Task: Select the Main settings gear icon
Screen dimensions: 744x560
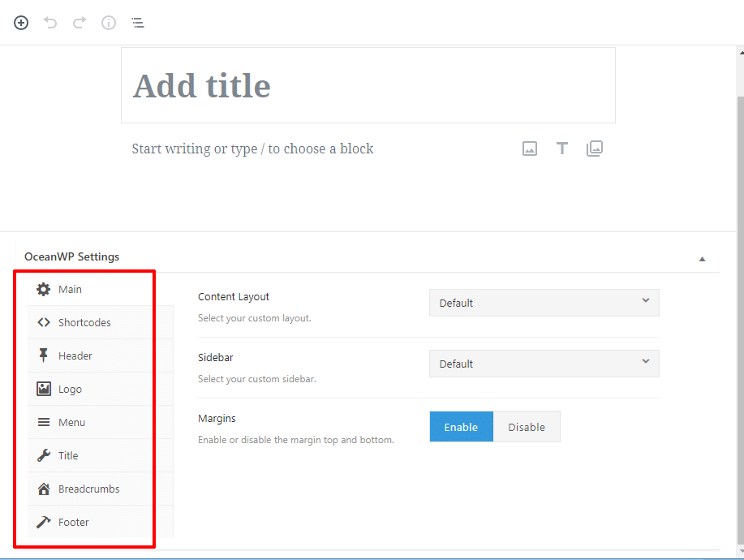Action: pyautogui.click(x=43, y=288)
